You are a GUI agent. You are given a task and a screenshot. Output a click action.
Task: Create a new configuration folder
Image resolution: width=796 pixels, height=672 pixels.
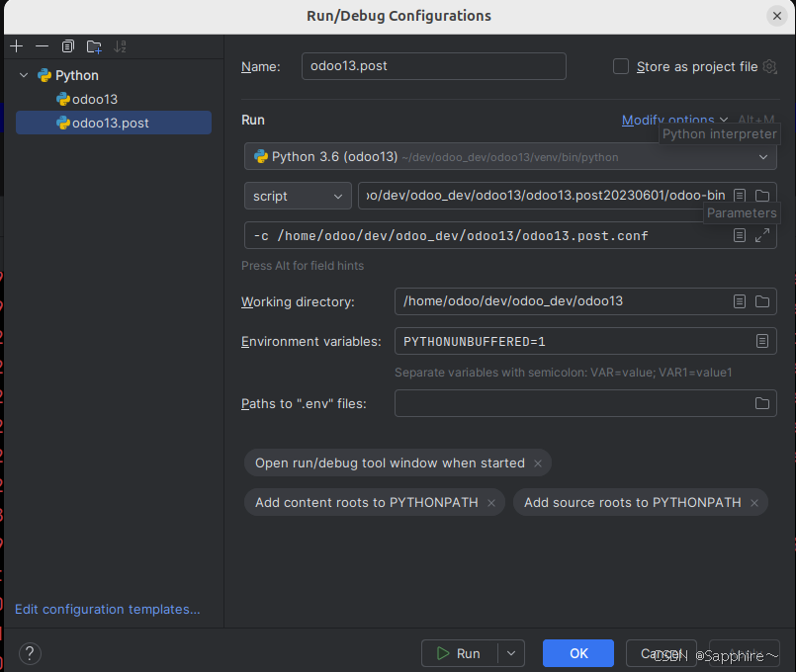coord(94,46)
